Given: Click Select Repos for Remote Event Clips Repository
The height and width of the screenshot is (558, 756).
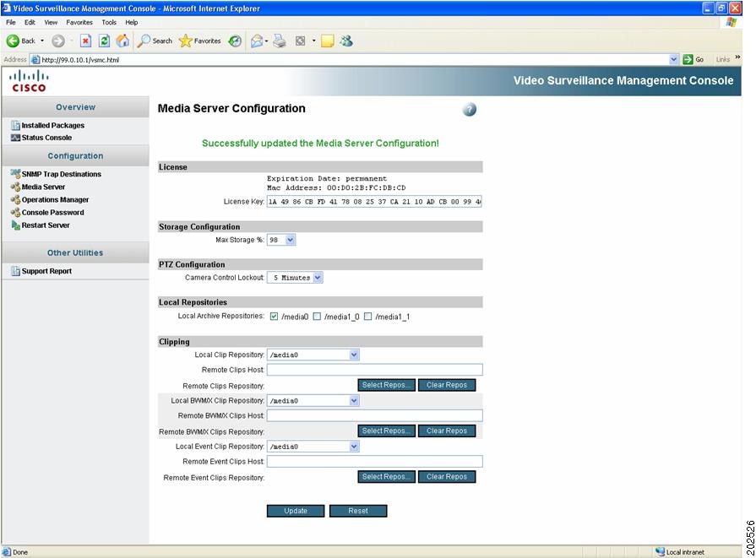Looking at the screenshot, I should [x=386, y=477].
